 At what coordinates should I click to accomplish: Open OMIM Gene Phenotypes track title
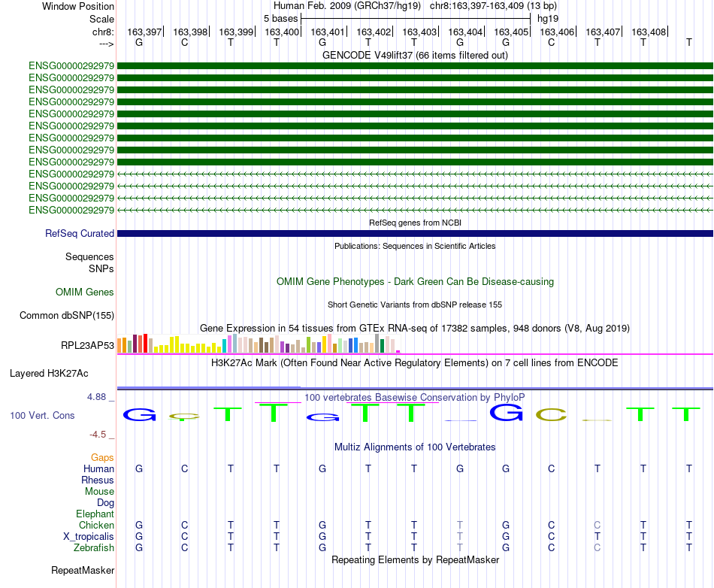click(x=415, y=281)
